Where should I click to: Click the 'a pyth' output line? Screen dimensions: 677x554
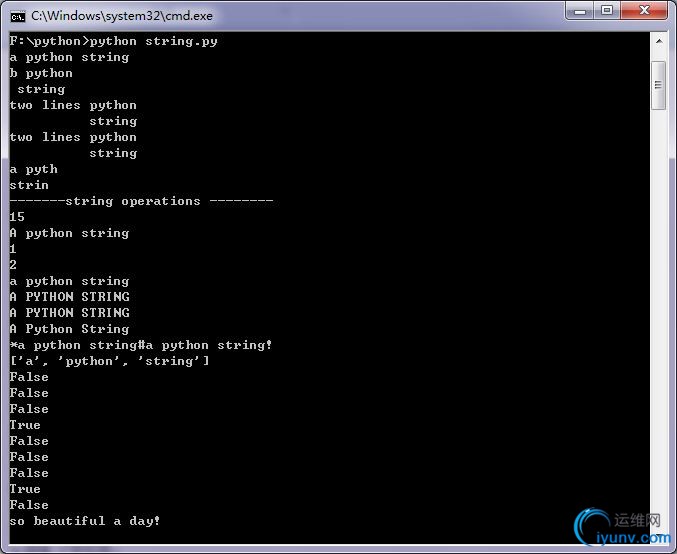pos(34,169)
